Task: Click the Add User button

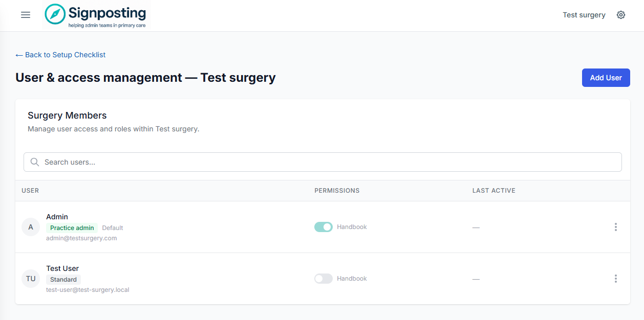Action: pos(606,77)
